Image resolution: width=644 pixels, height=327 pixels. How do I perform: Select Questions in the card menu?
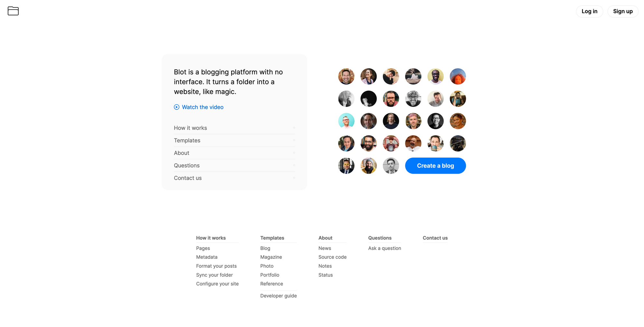234,166
